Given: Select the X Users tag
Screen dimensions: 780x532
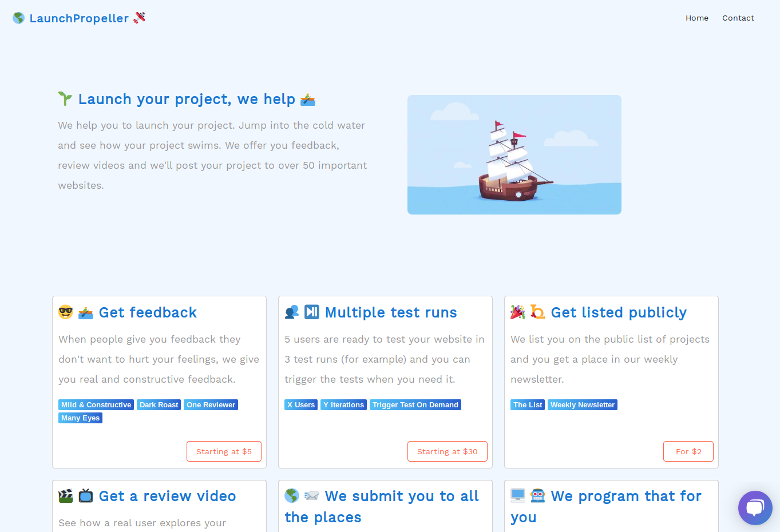Looking at the screenshot, I should (x=301, y=404).
